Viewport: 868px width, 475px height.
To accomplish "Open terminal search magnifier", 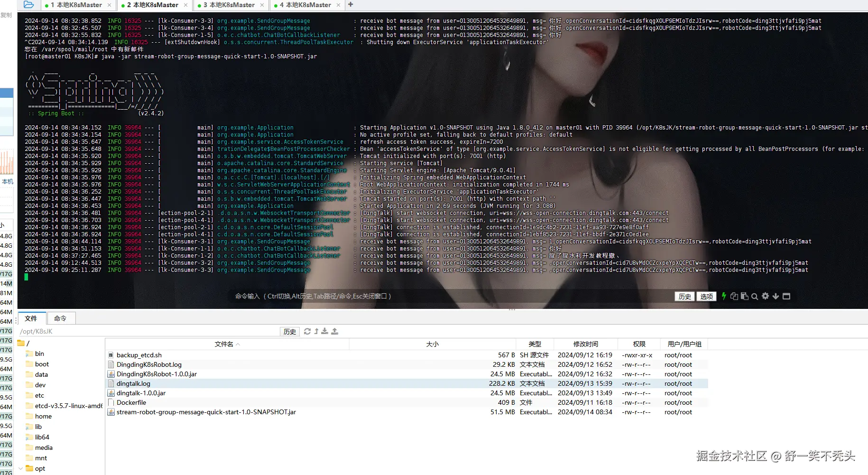I will 755,296.
